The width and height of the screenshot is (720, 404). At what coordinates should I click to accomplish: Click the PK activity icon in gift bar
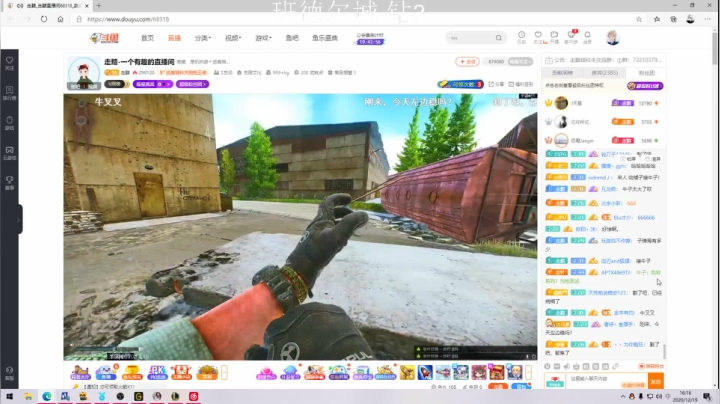[x=157, y=372]
